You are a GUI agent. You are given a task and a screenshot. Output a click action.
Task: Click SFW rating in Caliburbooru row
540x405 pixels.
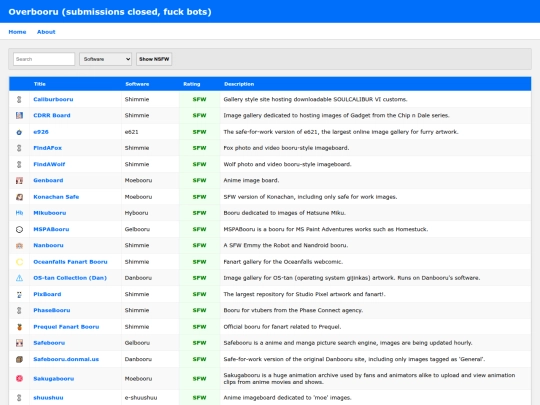(199, 99)
